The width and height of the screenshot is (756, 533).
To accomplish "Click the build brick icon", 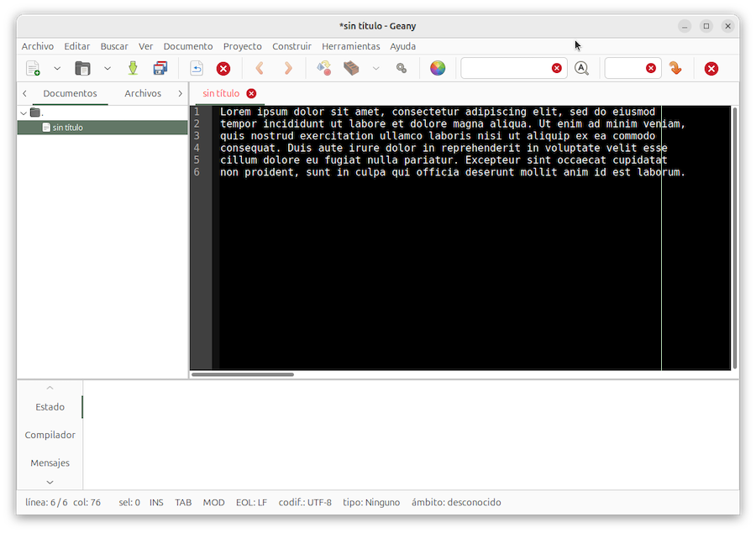I will [x=351, y=69].
